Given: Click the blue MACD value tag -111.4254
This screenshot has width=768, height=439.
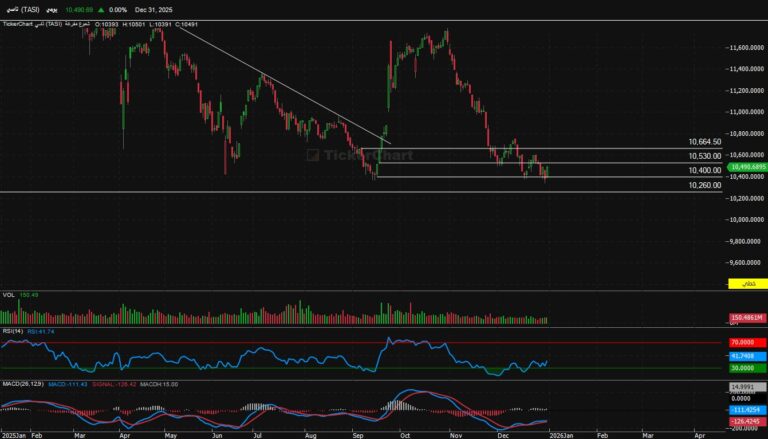Looking at the screenshot, I should [746, 409].
